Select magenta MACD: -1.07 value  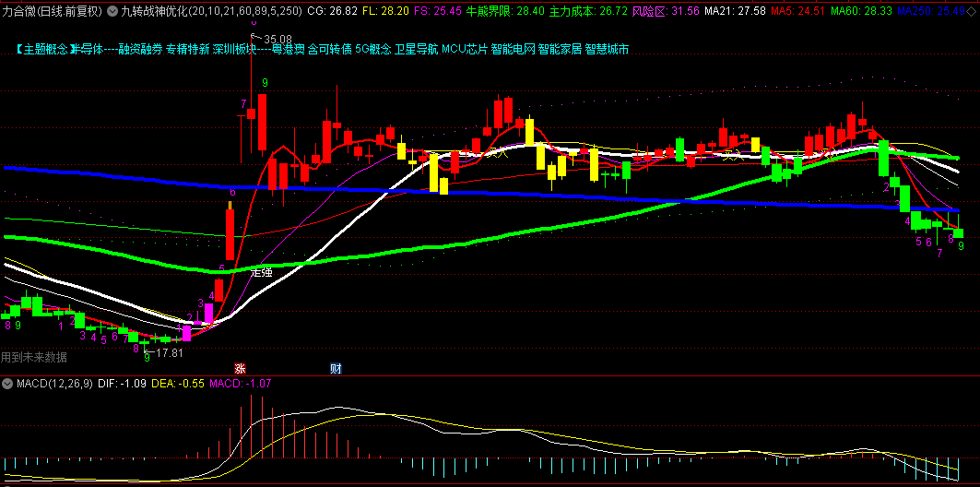click(240, 383)
